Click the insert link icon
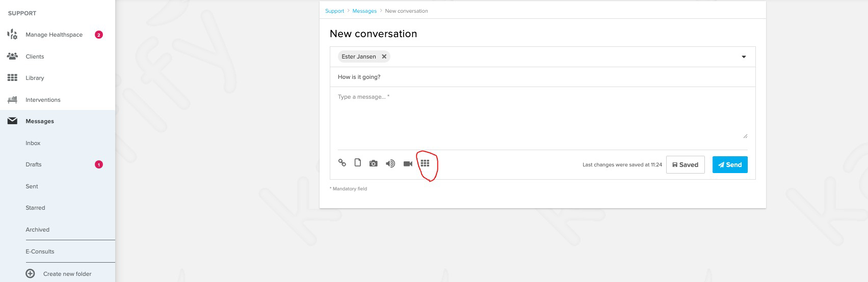The image size is (868, 282). [342, 163]
